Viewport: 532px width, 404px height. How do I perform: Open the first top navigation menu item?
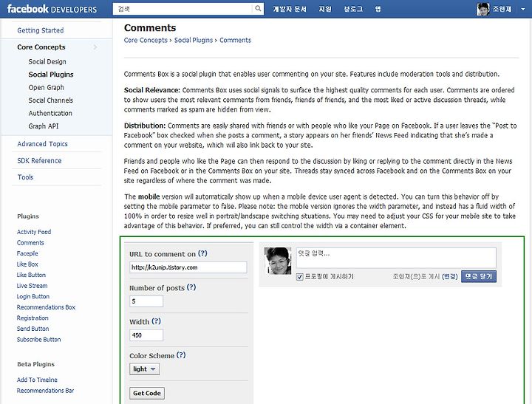[290, 9]
